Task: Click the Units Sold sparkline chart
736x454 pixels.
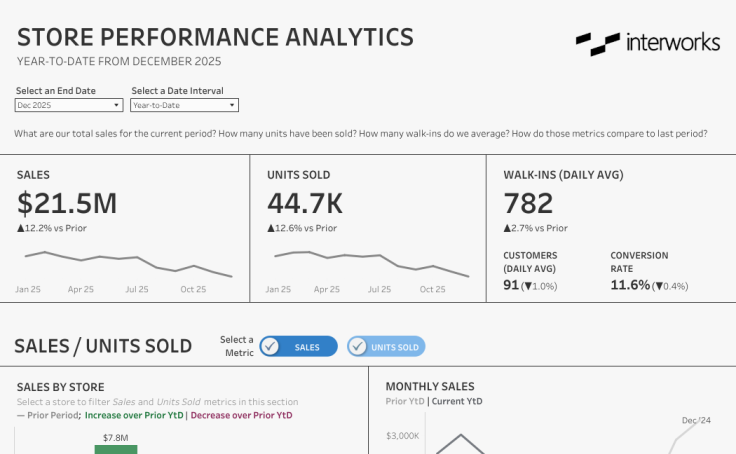Action: pyautogui.click(x=370, y=262)
